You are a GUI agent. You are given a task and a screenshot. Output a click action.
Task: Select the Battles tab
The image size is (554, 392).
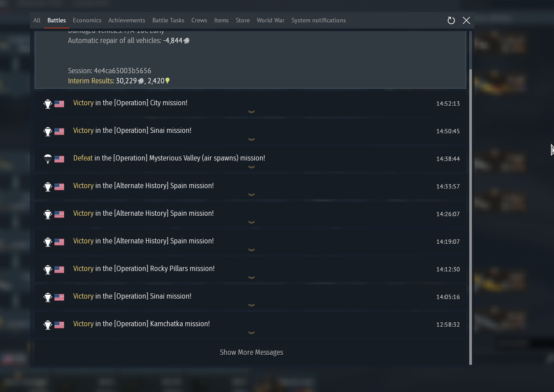pyautogui.click(x=57, y=20)
